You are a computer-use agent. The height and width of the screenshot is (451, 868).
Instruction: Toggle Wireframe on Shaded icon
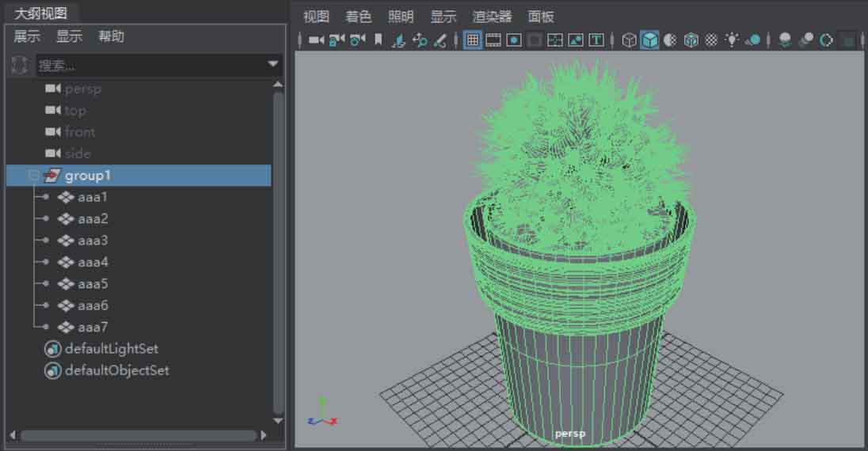pyautogui.click(x=691, y=40)
